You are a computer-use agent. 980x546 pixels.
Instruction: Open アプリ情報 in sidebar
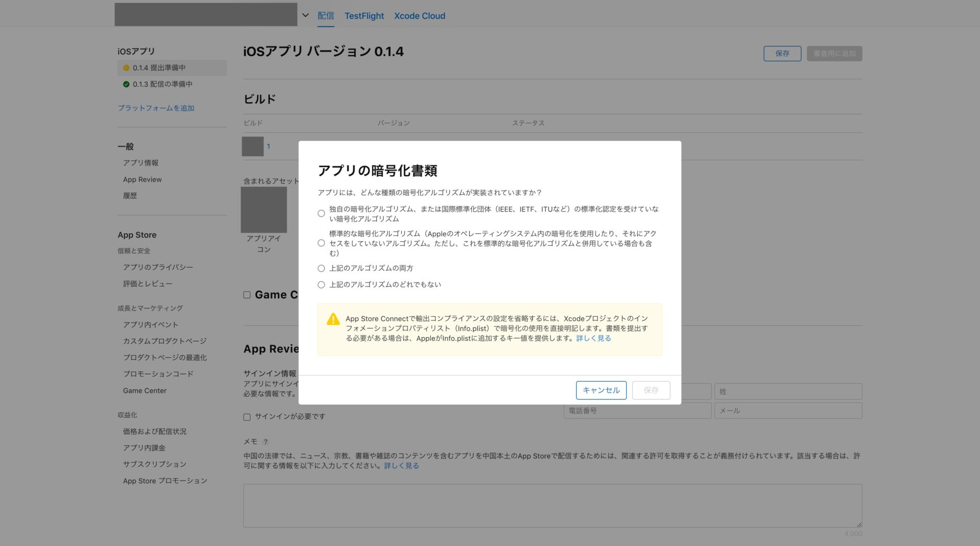[x=141, y=163]
